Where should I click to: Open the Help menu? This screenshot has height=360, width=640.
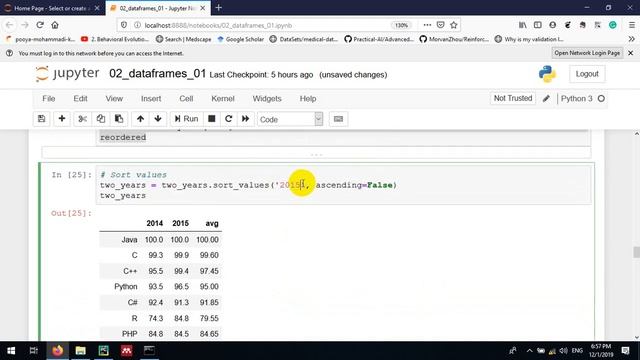308,99
